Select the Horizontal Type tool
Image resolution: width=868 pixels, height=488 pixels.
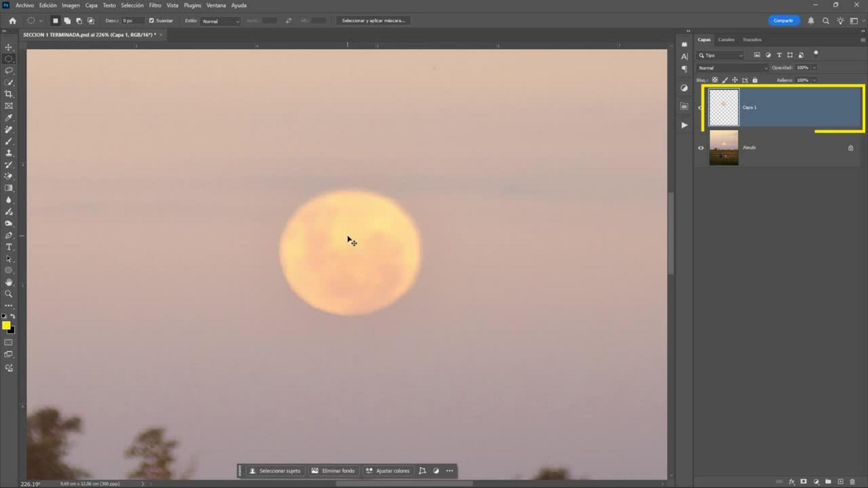point(9,247)
